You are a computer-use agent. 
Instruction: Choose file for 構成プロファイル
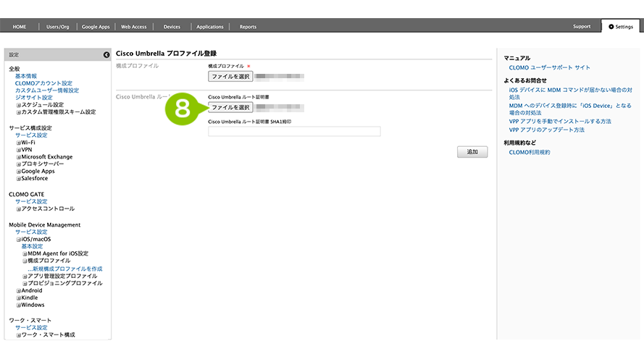(x=230, y=76)
